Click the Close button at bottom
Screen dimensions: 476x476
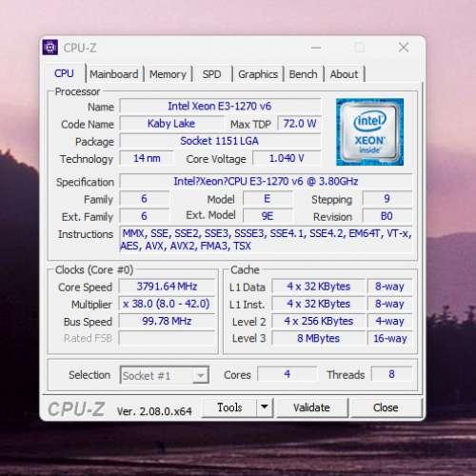386,407
